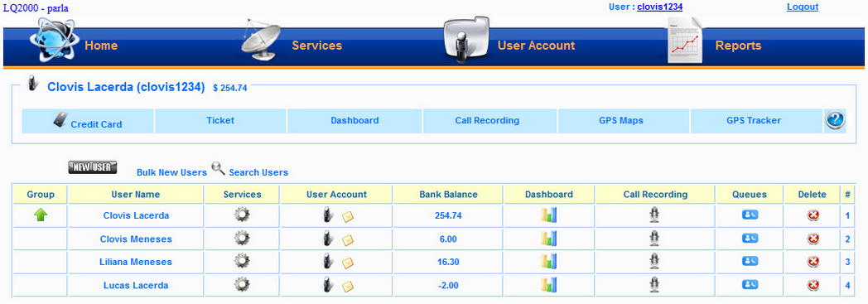Go to Home in navigation bar
Image resolution: width=868 pixels, height=304 pixels.
click(x=101, y=46)
